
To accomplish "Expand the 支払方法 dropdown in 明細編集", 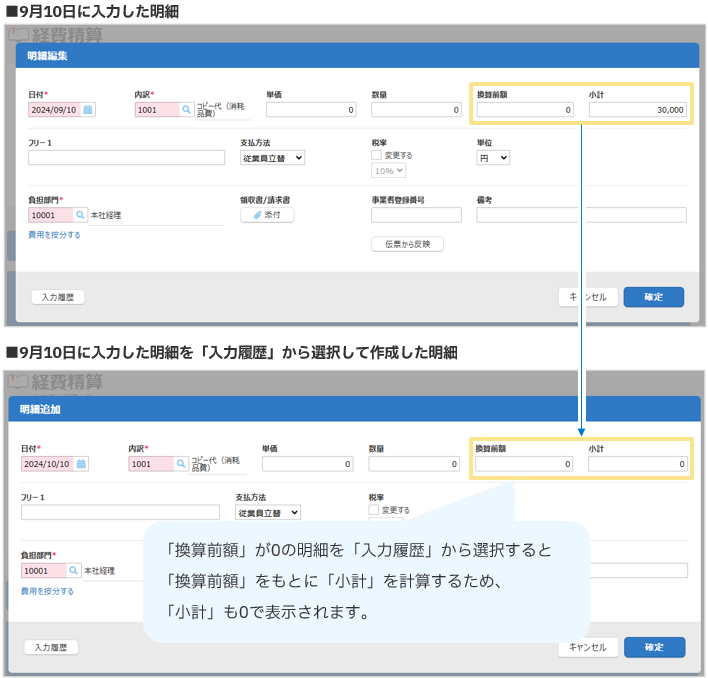I will 272,158.
